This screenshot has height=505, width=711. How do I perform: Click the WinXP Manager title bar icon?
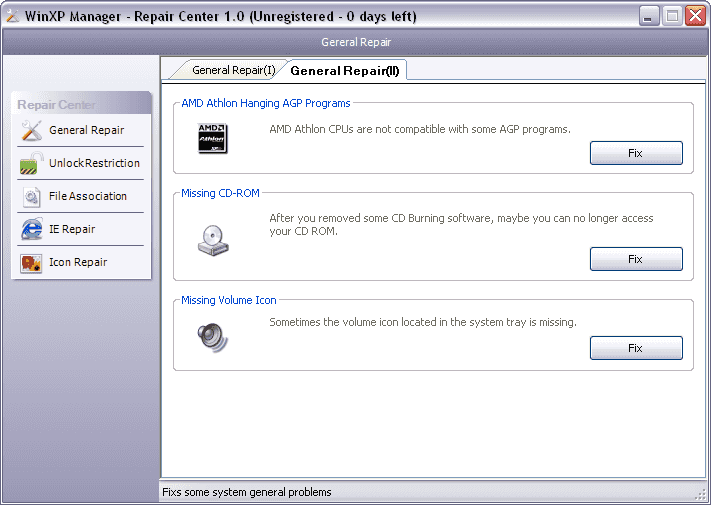point(12,16)
